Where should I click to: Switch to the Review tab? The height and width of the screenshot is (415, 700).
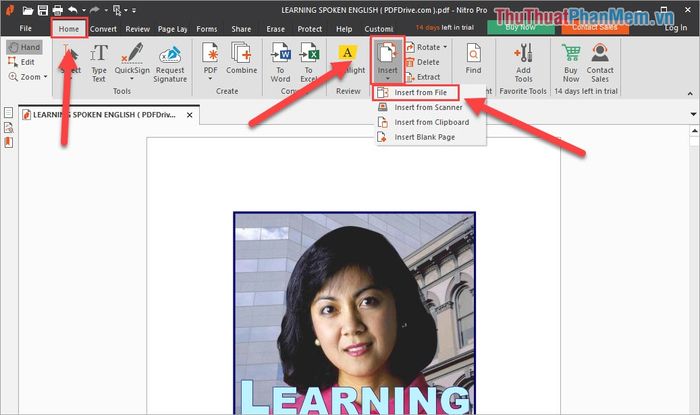tap(138, 29)
